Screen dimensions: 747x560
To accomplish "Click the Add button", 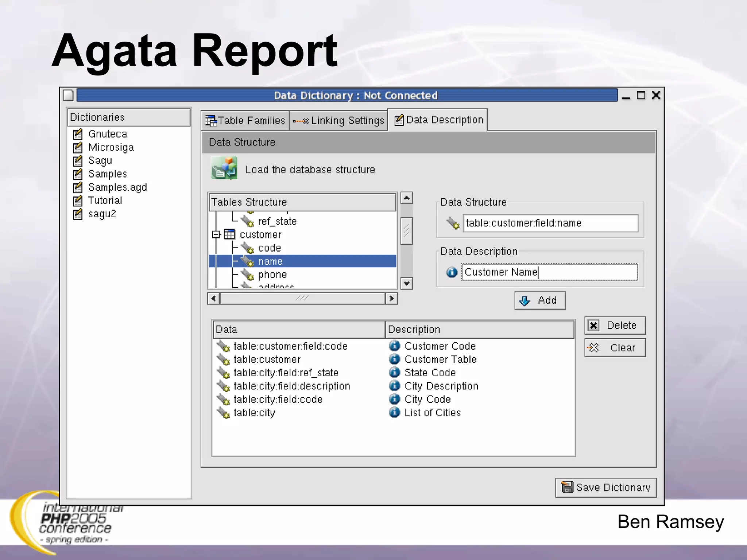I will pyautogui.click(x=540, y=300).
